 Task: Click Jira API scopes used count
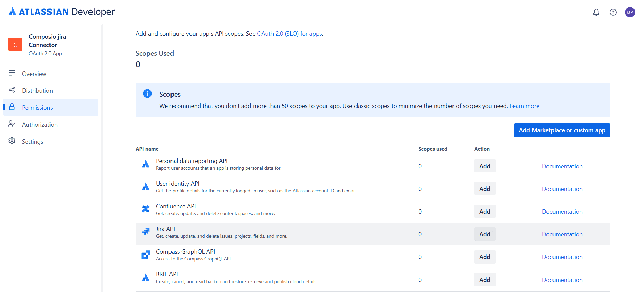(x=420, y=234)
